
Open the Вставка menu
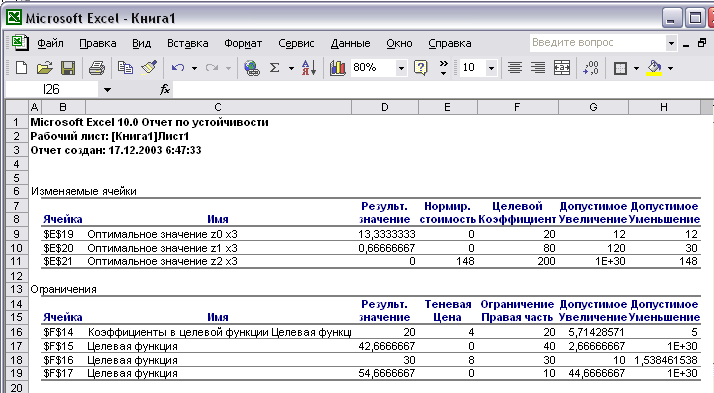(x=188, y=43)
